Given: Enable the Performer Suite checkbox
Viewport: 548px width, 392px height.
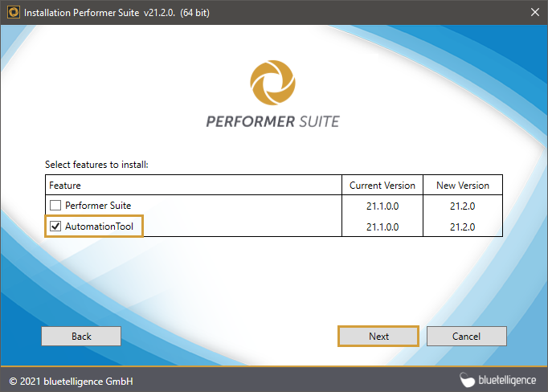Looking at the screenshot, I should click(x=55, y=206).
